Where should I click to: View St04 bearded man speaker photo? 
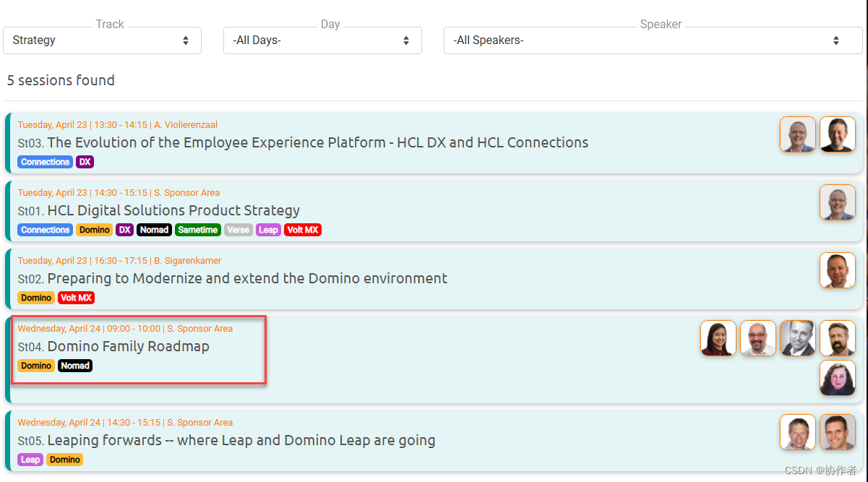click(838, 338)
